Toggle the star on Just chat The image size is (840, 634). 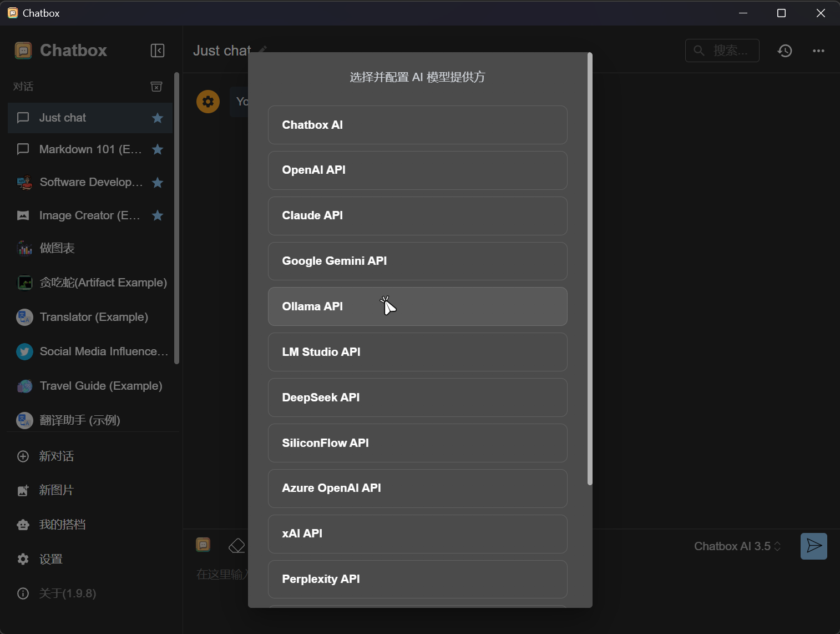coord(158,118)
